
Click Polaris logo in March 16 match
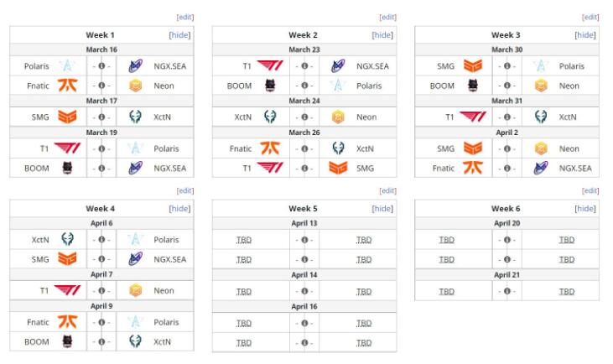coord(67,66)
